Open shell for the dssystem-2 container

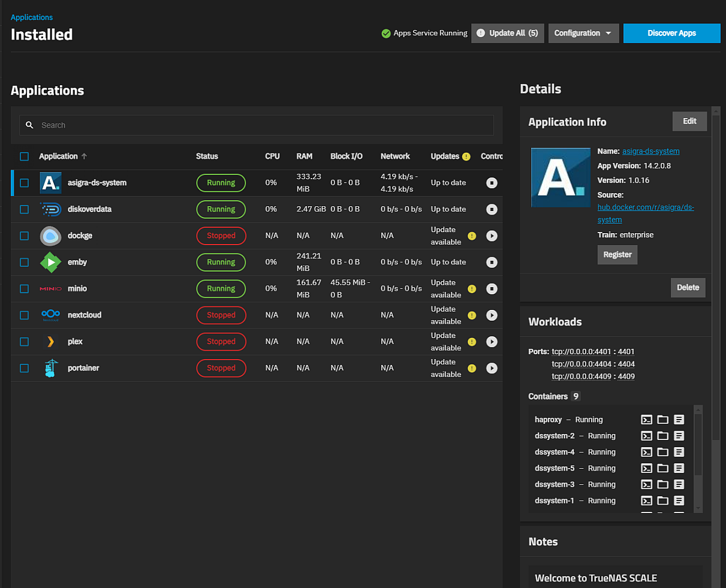coord(646,436)
